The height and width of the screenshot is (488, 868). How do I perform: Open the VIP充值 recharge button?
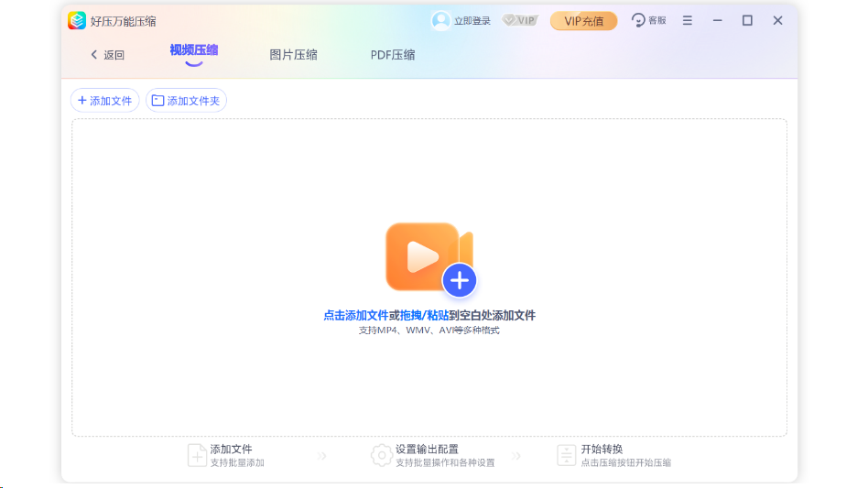tap(583, 21)
